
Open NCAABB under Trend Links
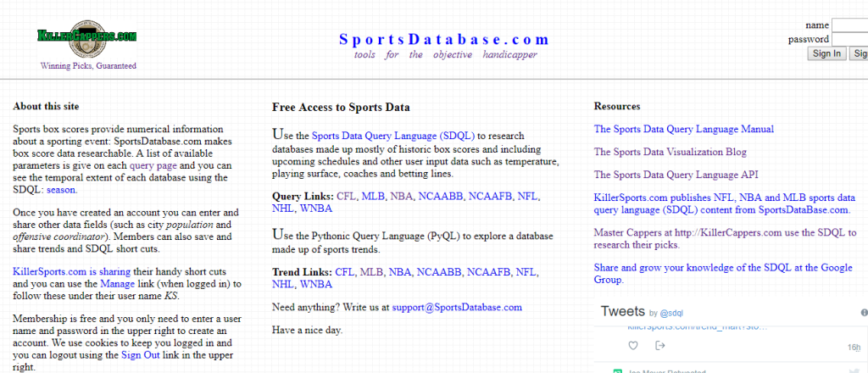(x=440, y=272)
